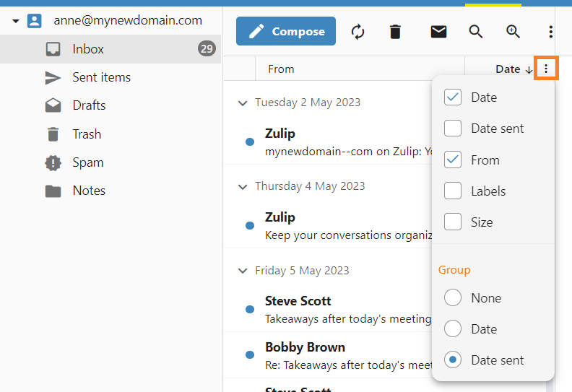Enable the Labels column checkbox

[453, 191]
